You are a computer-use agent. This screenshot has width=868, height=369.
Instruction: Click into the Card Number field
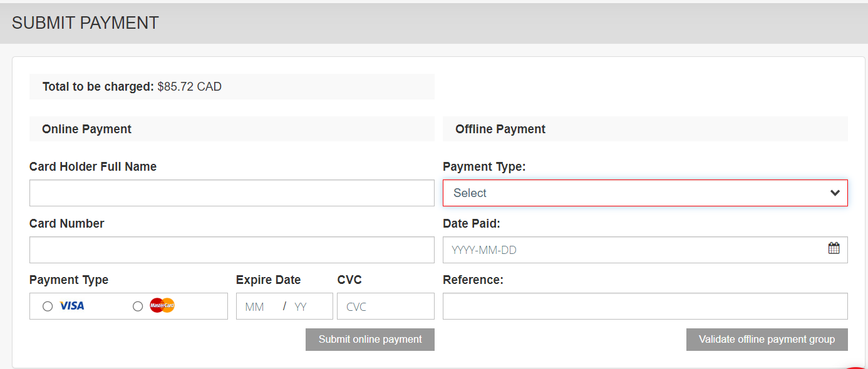point(232,250)
